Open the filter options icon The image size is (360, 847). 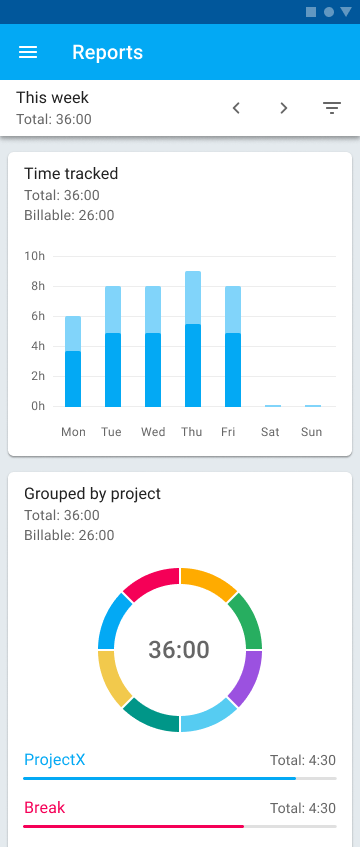tap(332, 108)
